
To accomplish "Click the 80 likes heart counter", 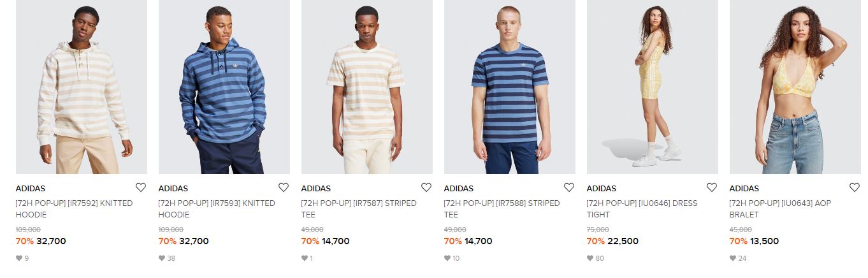I will 595,258.
